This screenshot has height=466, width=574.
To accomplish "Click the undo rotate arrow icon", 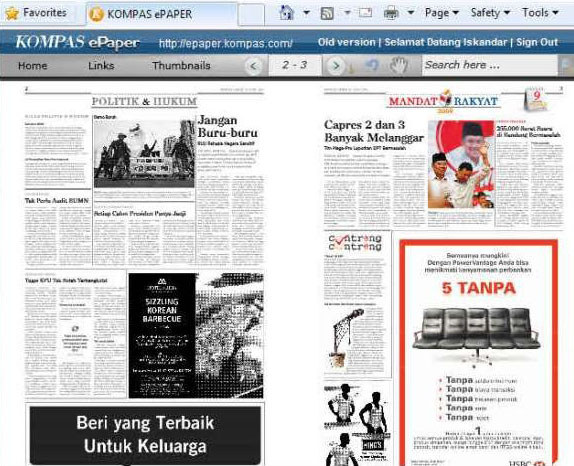I will click(x=371, y=66).
